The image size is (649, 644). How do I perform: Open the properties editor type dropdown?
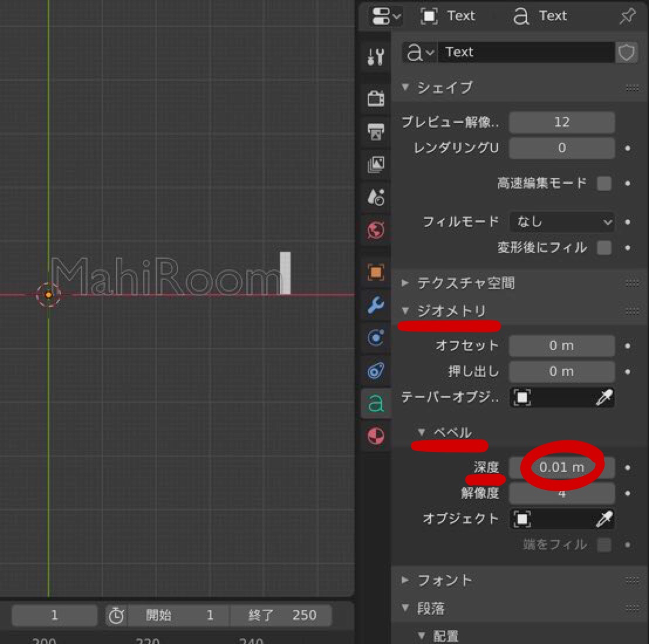coord(386,16)
